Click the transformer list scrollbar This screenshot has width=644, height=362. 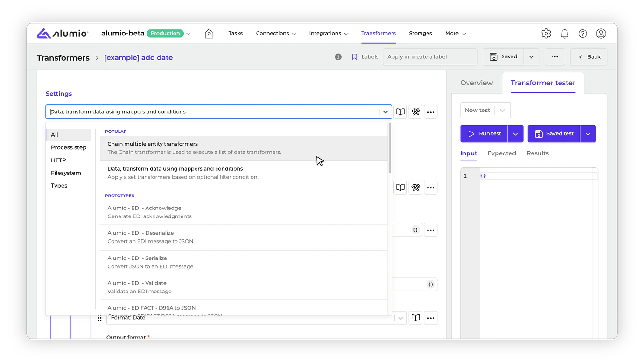click(x=390, y=148)
